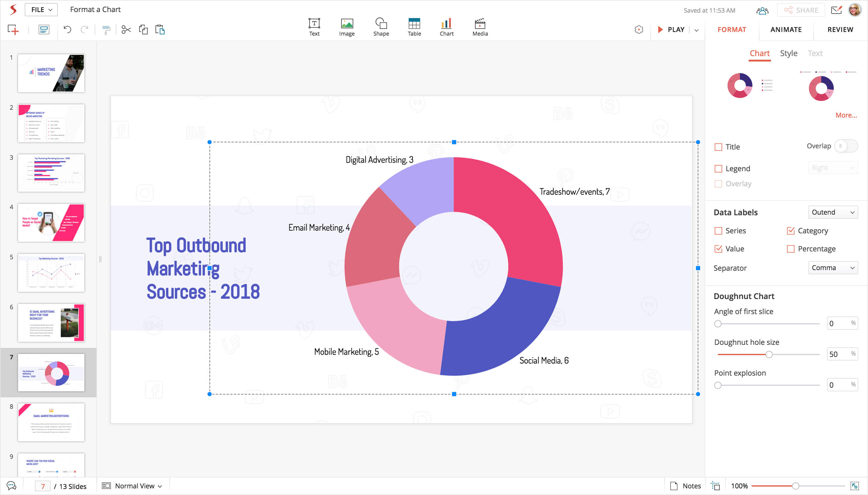The width and height of the screenshot is (868, 495).
Task: Select slide 4 thumbnail
Action: click(51, 223)
